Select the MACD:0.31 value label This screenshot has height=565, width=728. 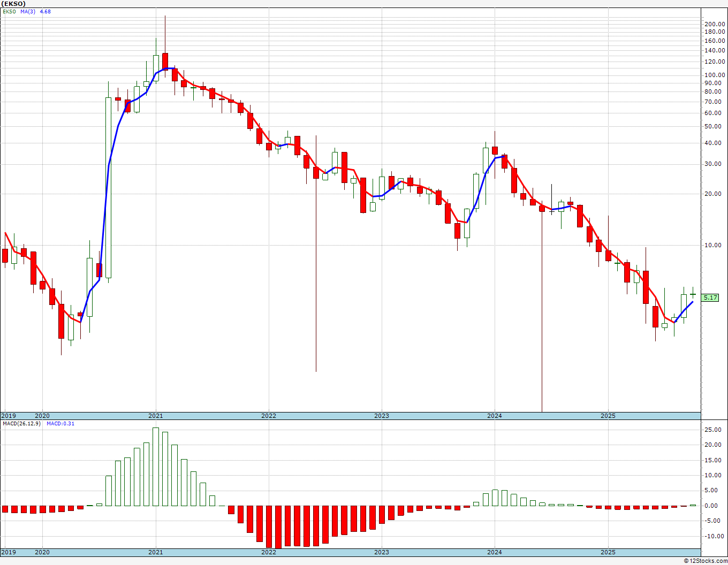click(x=60, y=423)
